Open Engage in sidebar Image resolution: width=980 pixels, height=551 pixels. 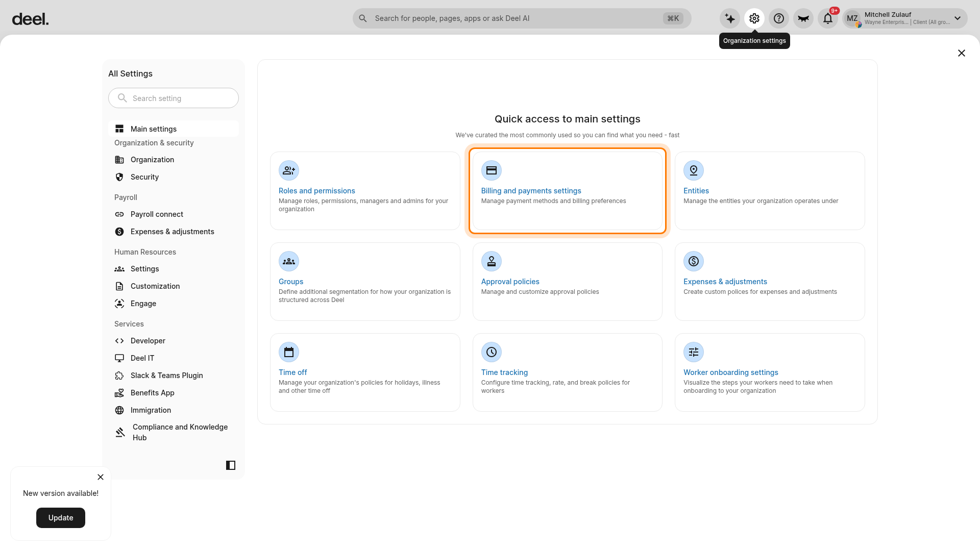[174, 304]
